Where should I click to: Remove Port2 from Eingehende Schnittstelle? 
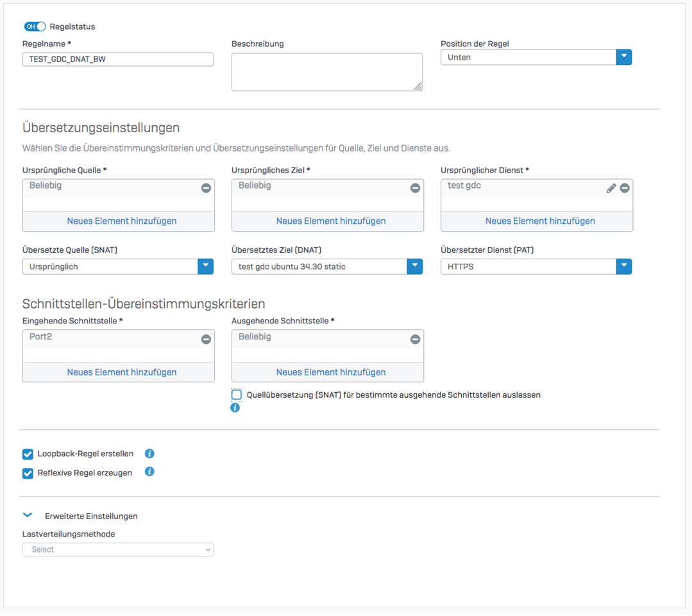tap(206, 339)
